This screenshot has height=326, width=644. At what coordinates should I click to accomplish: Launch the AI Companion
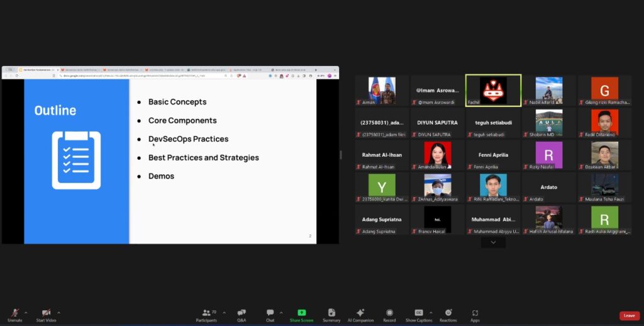pyautogui.click(x=360, y=315)
